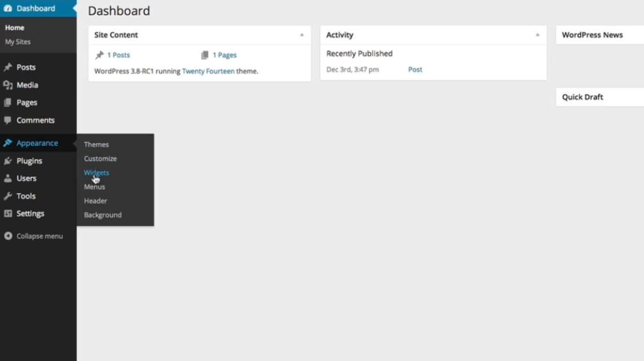Screen dimensions: 644x361
Task: Click the Dashboard gauge icon
Action: tap(8, 8)
